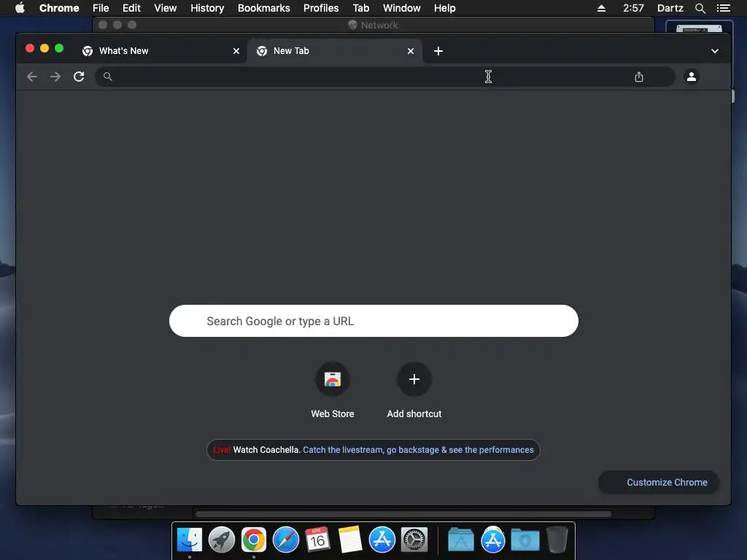Screen dimensions: 747x560
Task: Open the File menu
Action: [x=101, y=8]
